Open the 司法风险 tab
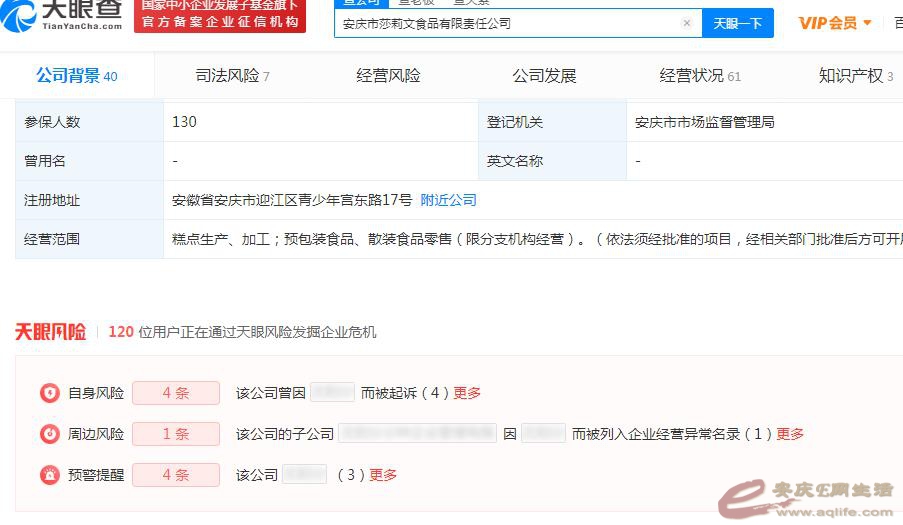Viewport: 903px width, 525px height. [x=232, y=76]
